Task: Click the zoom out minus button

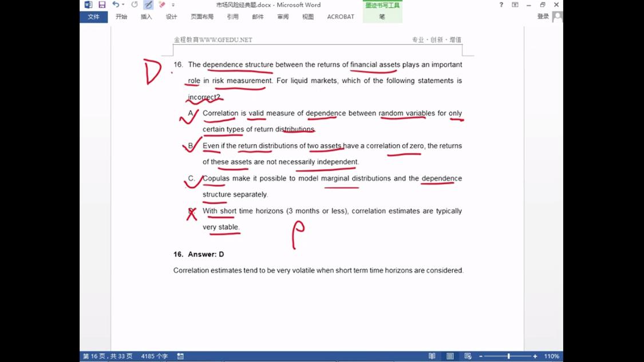Action: (x=480, y=356)
